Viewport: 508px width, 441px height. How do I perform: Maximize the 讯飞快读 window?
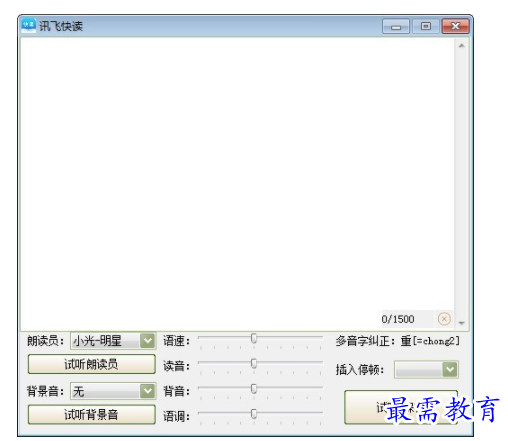426,26
